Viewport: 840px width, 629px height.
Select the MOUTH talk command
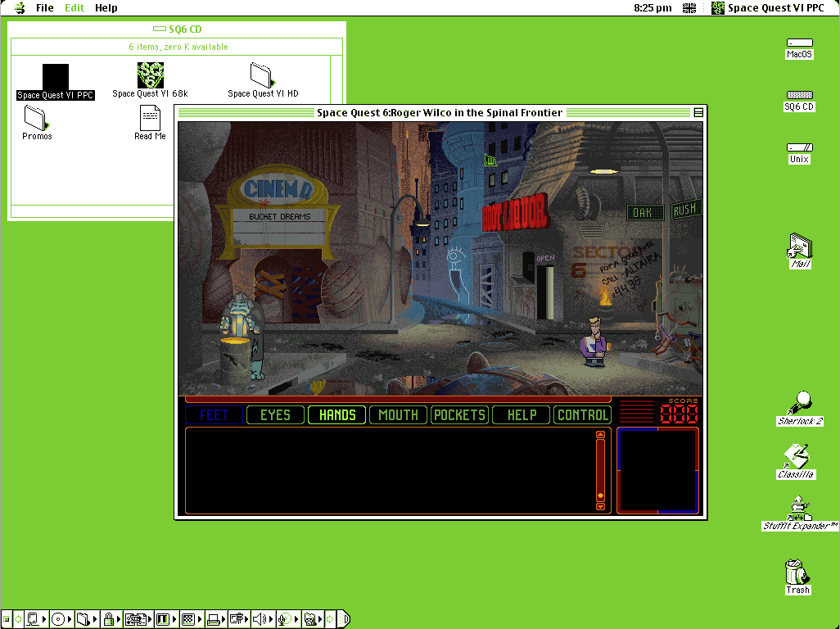click(x=398, y=415)
